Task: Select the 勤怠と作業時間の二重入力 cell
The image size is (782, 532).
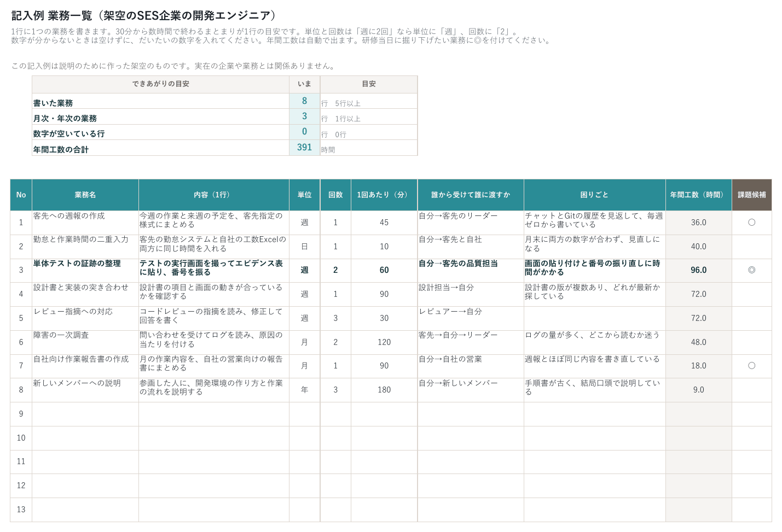Action: [85, 247]
